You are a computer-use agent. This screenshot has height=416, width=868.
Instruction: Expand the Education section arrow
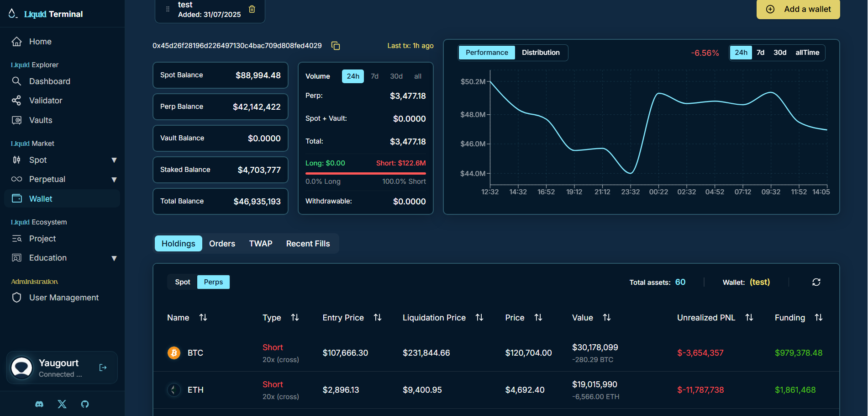[x=114, y=258]
